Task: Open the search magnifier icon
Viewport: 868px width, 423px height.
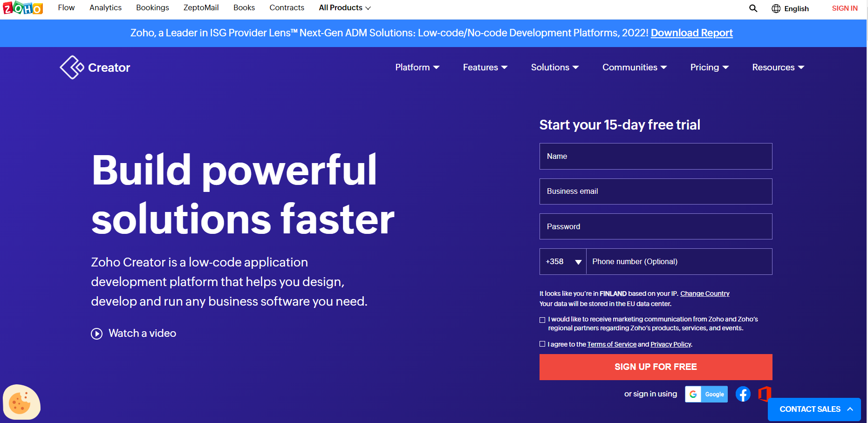Action: 753,8
